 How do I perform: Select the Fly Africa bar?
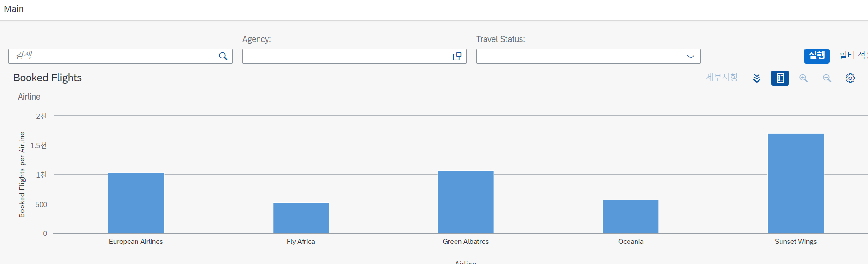[301, 218]
